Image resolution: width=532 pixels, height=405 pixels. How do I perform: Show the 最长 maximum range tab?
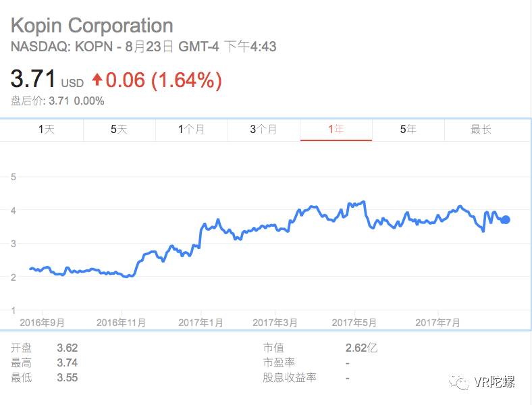point(481,130)
